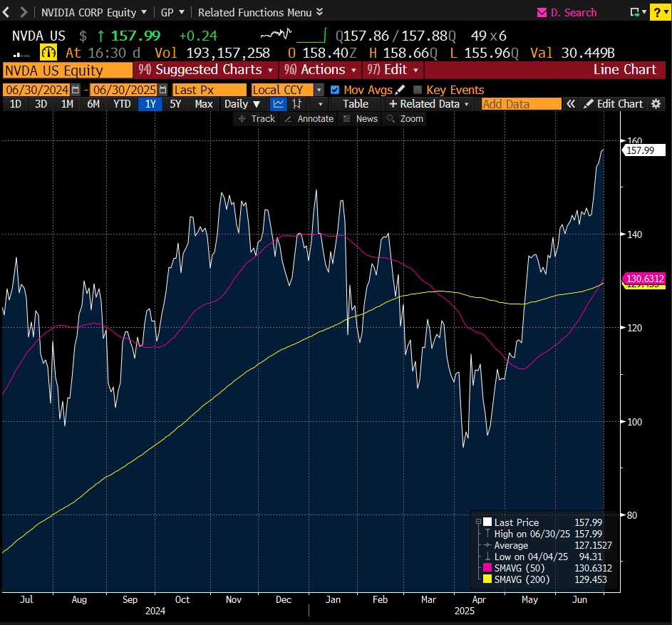Open the GP function dropdown

pos(172,12)
